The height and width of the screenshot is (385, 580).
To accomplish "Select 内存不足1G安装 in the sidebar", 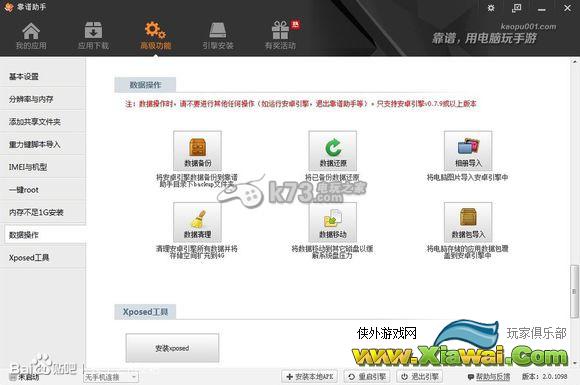I will [x=43, y=212].
